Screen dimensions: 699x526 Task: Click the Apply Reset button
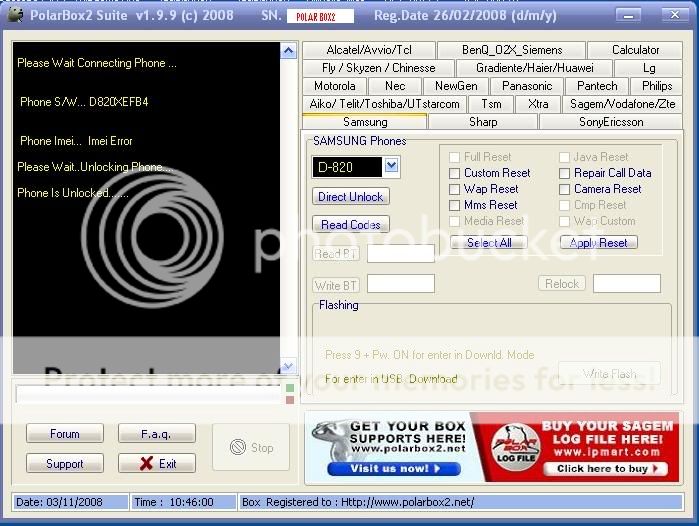tap(599, 242)
